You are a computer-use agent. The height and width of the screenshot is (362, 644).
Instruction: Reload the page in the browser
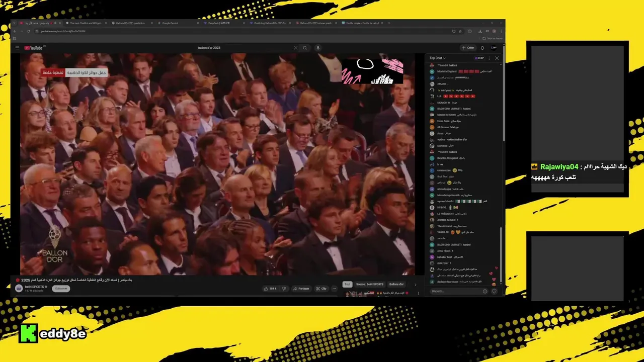point(28,31)
